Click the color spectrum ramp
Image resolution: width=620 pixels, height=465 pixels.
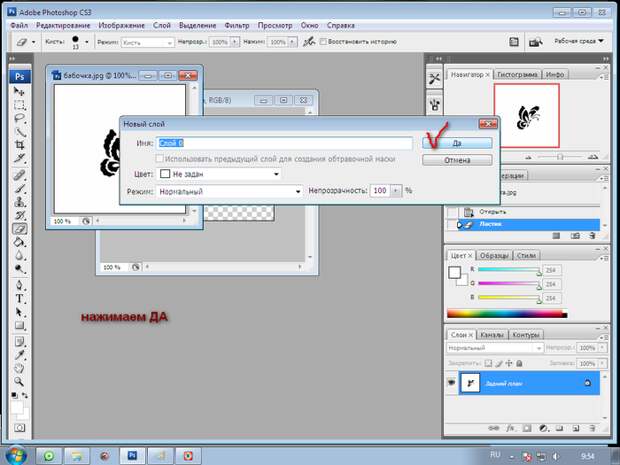(x=507, y=314)
